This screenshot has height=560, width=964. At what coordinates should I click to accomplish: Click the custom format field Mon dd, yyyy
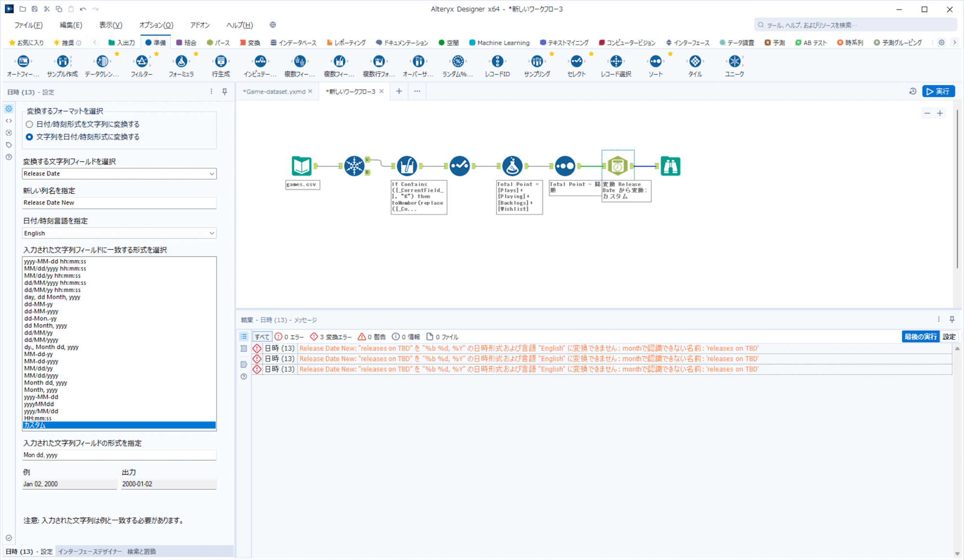[x=119, y=455]
